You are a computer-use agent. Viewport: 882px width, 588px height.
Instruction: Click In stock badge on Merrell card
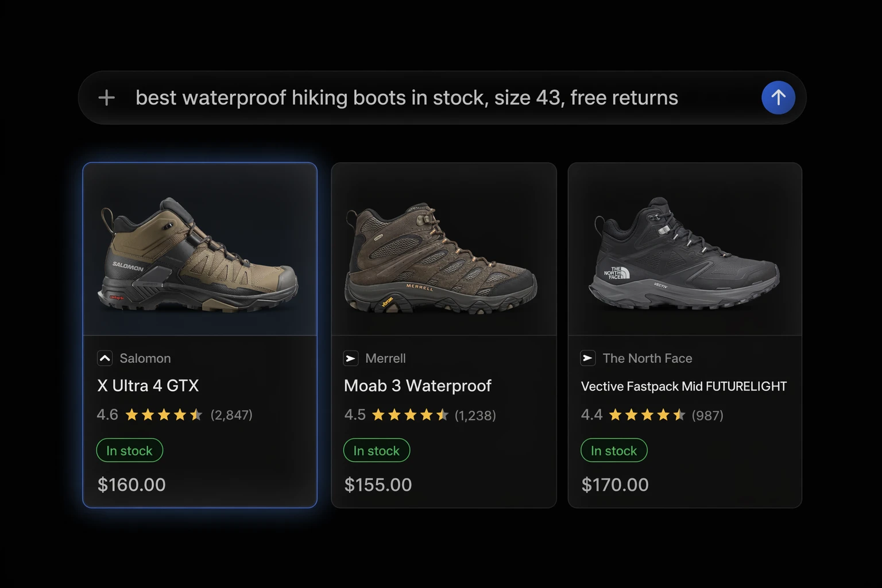click(x=377, y=451)
